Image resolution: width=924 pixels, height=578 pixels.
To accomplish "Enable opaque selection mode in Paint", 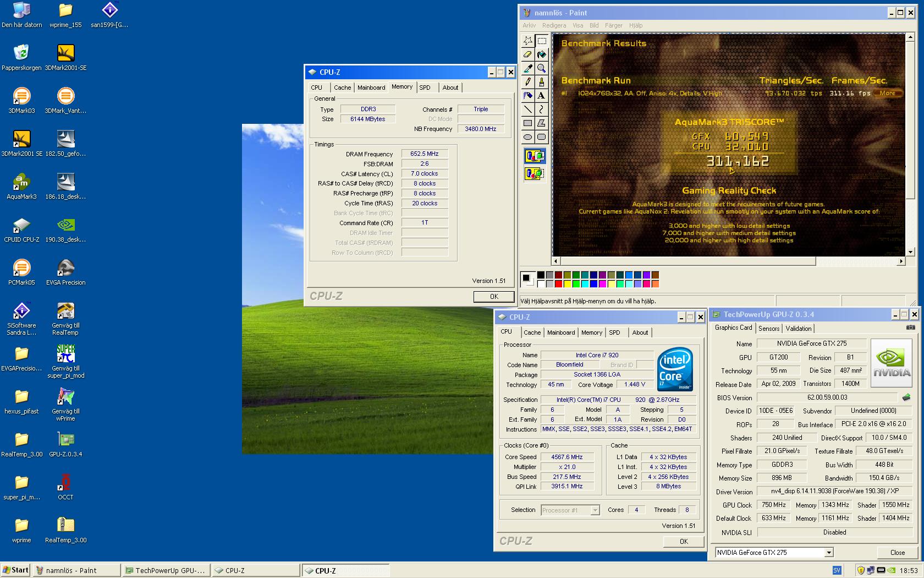I will coord(535,156).
